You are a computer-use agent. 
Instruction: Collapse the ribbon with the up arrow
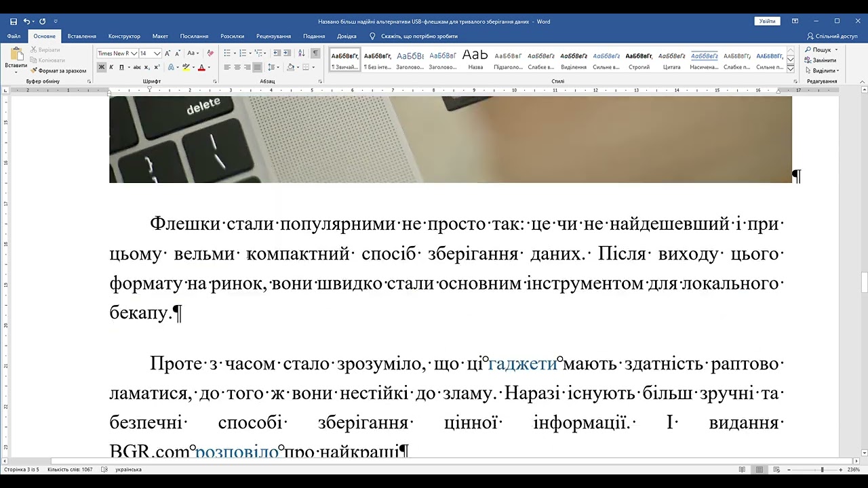click(863, 81)
